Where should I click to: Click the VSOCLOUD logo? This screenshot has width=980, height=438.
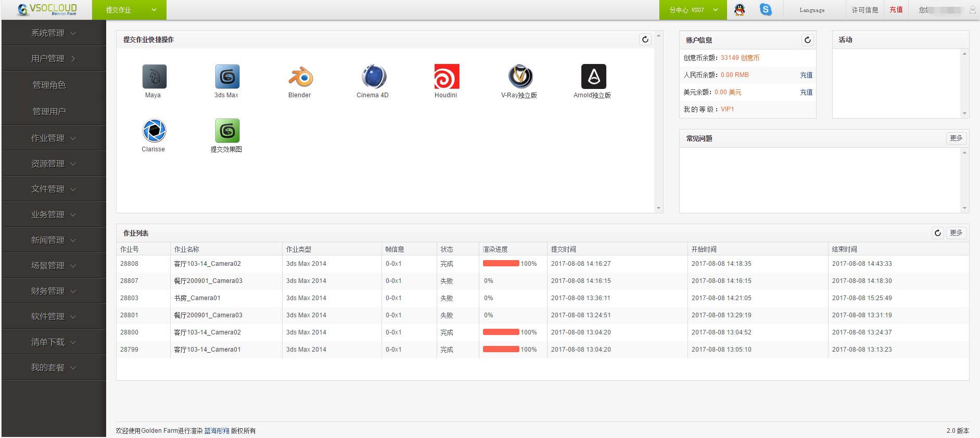tap(47, 9)
